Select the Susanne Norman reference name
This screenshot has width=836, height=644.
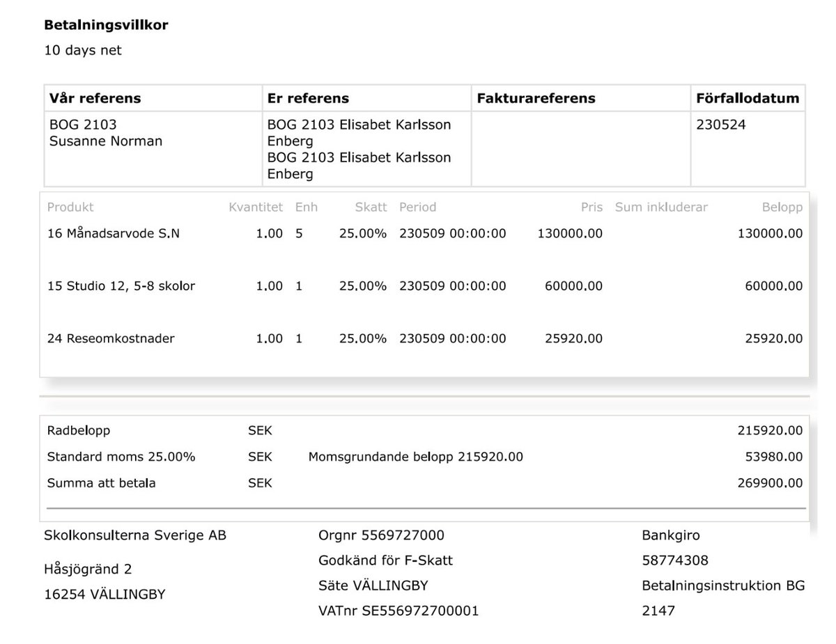click(x=106, y=141)
